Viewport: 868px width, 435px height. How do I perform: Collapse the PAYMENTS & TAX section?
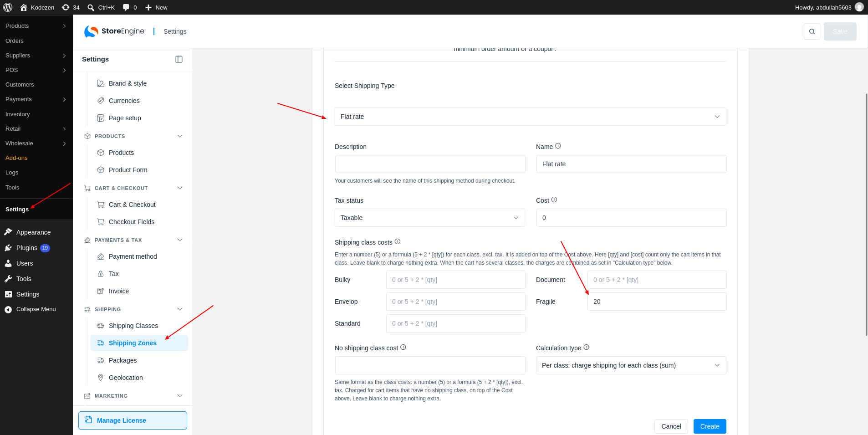(180, 240)
